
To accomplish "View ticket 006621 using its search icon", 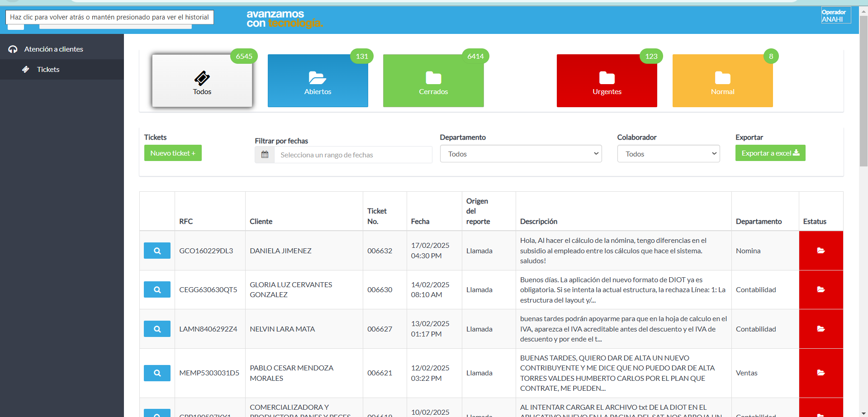I will coord(157,373).
